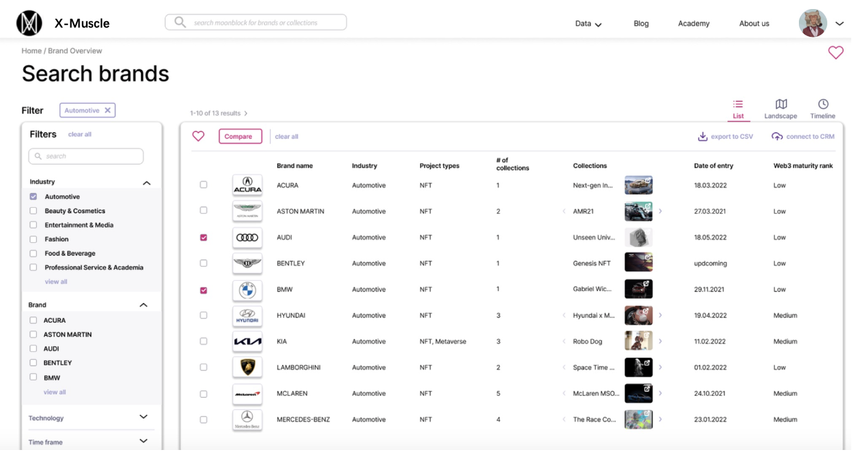Viewport: 868px width, 470px height.
Task: Click the Mercedes-Benz brand logo
Action: (x=247, y=420)
